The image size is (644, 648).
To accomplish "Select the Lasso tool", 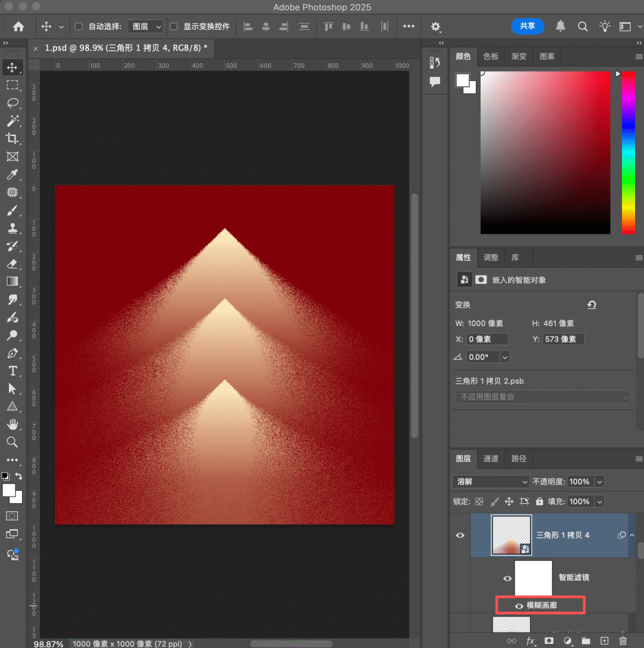I will coord(13,103).
